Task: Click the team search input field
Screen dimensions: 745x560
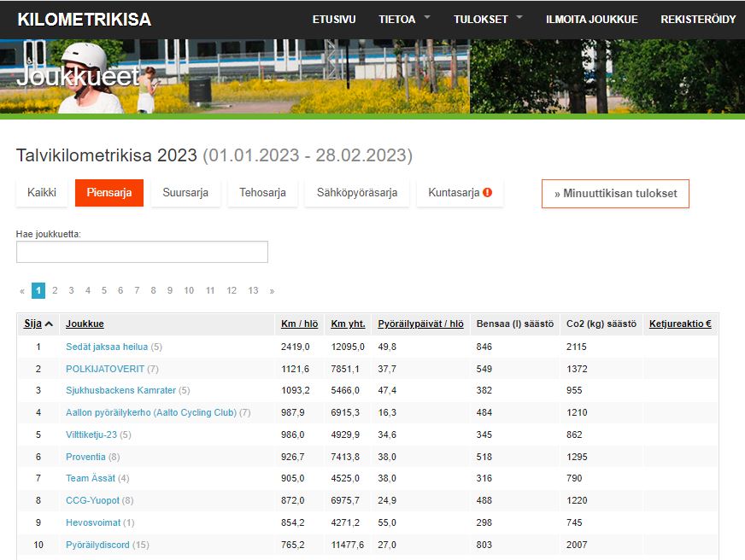Action: click(142, 252)
